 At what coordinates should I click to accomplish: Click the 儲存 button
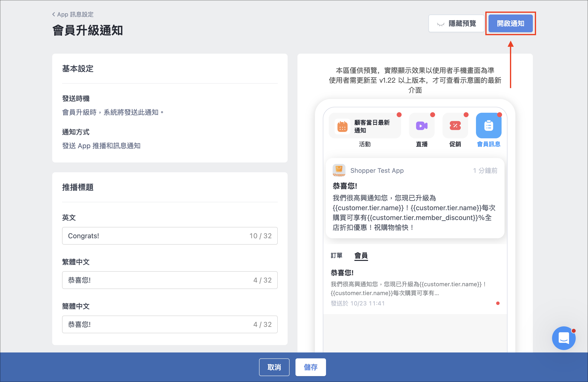310,367
